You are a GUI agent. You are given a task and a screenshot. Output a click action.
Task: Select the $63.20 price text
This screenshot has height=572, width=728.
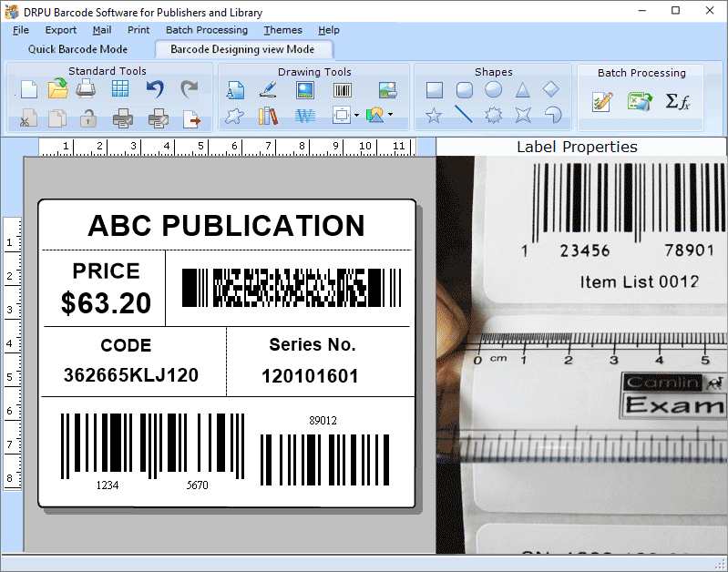tap(106, 302)
